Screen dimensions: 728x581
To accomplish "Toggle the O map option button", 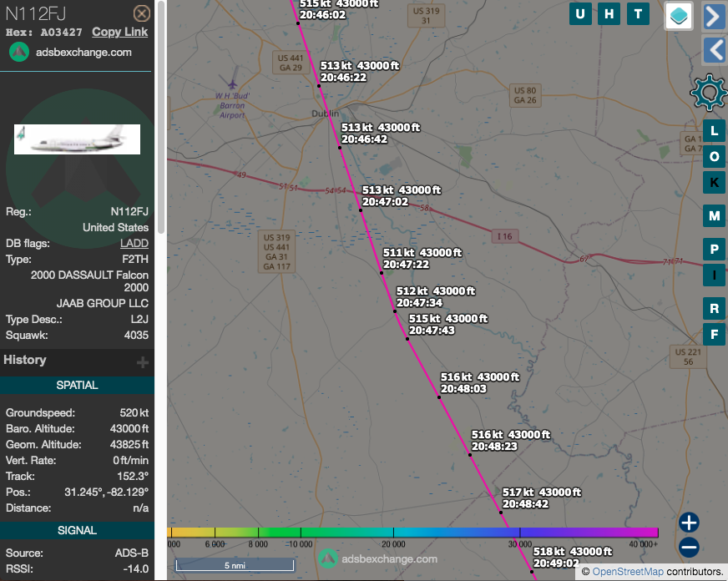I will (x=714, y=157).
